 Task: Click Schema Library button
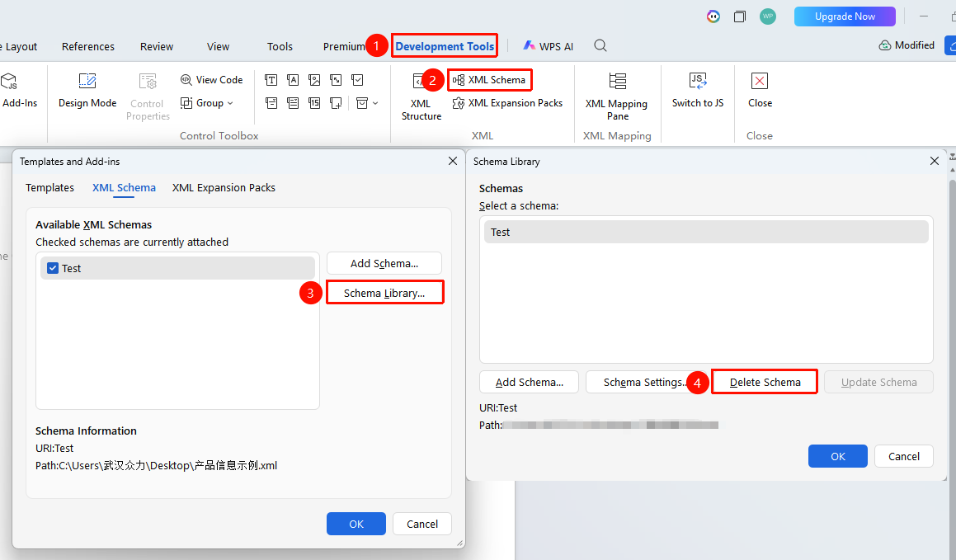(384, 293)
